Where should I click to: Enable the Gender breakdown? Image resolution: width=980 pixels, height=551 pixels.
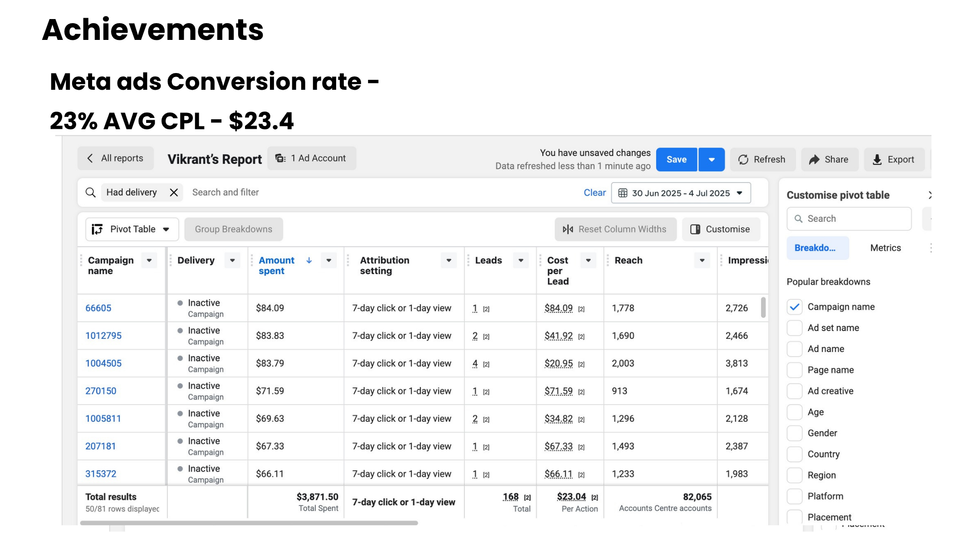tap(794, 433)
